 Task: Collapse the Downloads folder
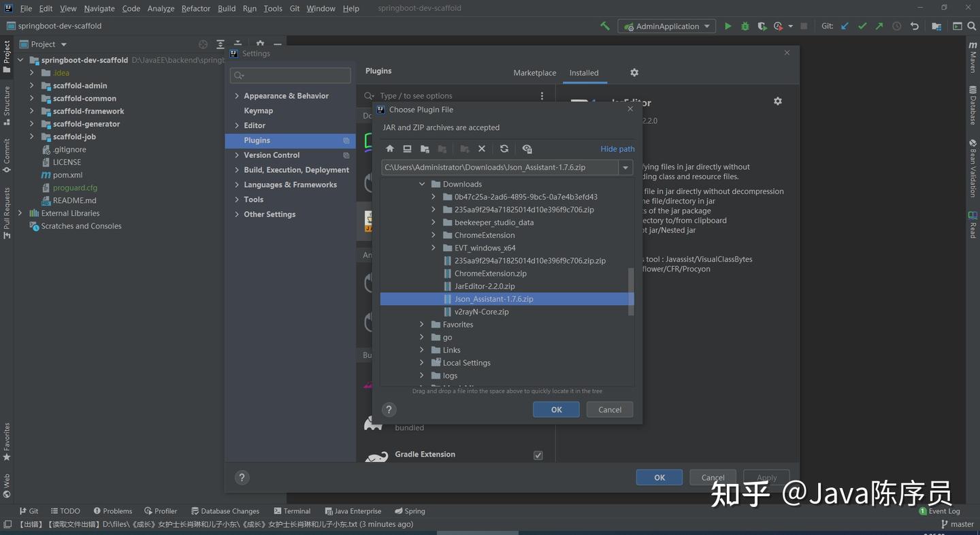click(421, 184)
